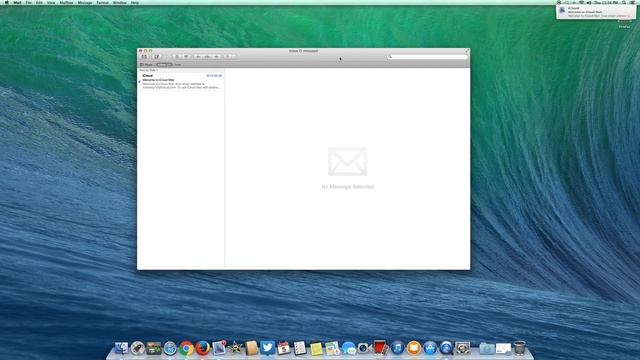
Task: Open Contacts book icon in the Dock
Action: click(251, 348)
